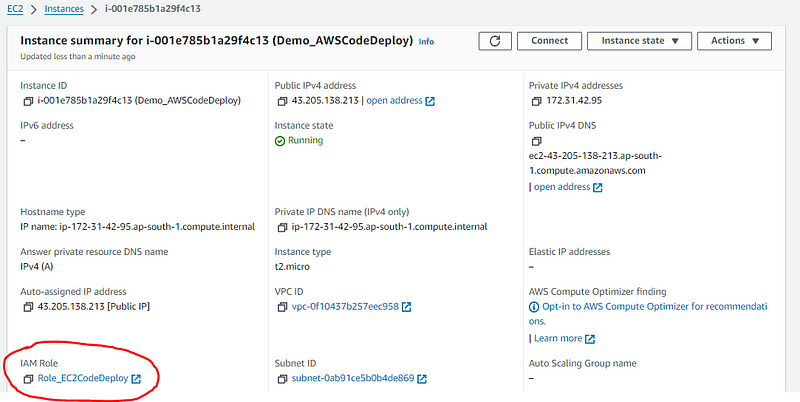Copy the Private IPv4 address 172.31.42.95
This screenshot has height=402, width=800.
536,101
